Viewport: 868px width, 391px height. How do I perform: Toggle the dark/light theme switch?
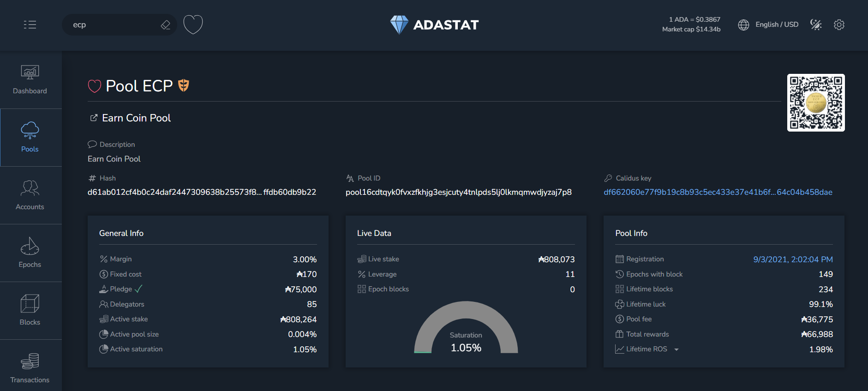tap(816, 25)
